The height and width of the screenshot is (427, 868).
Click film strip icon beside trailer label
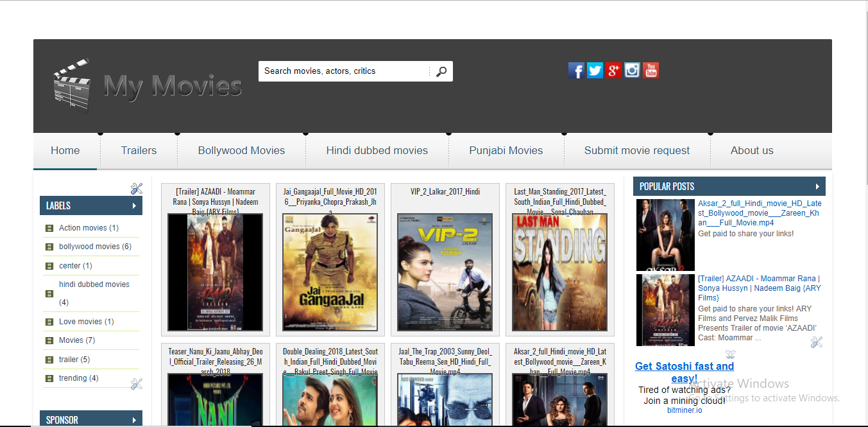[x=49, y=360]
